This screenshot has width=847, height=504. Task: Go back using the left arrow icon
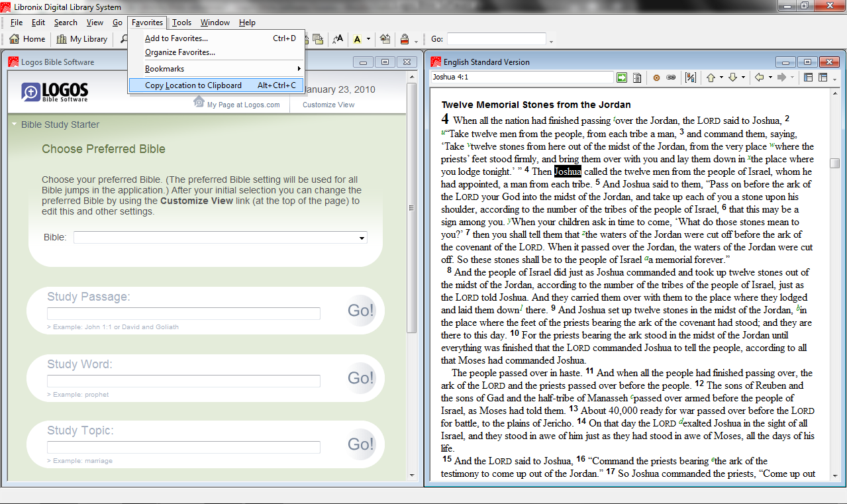tap(759, 77)
